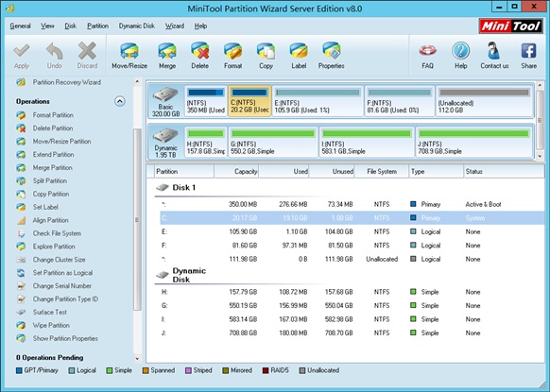
Task: Click the Facebook Share icon
Action: [x=528, y=51]
